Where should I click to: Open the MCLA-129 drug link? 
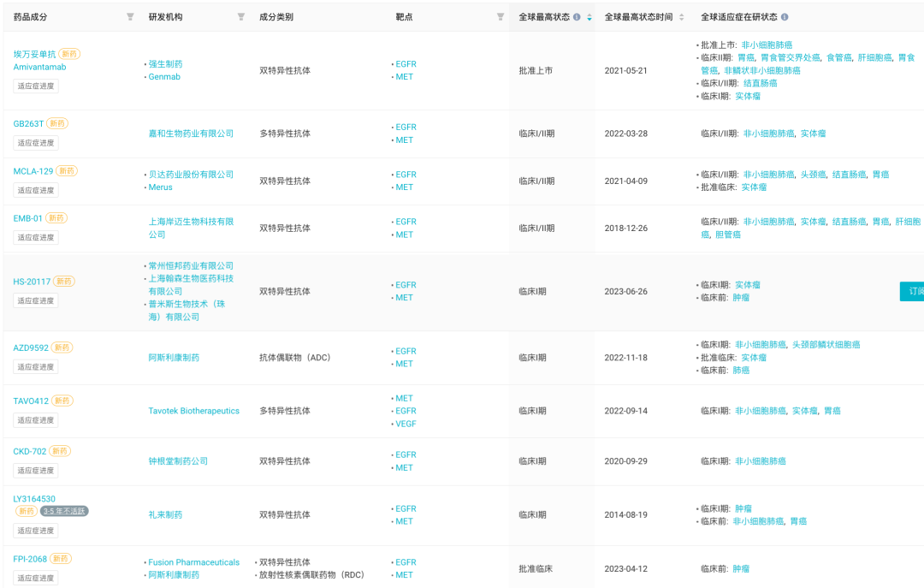tap(33, 171)
